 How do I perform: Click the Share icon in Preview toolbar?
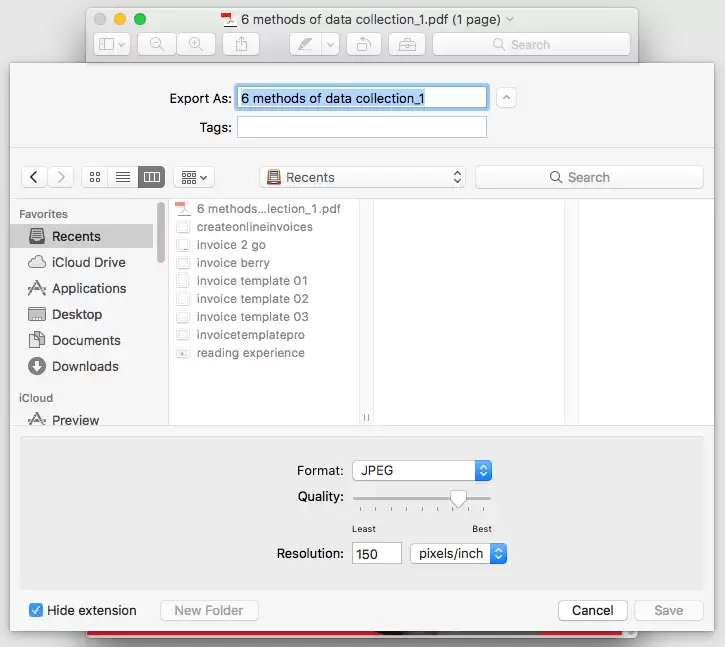[x=241, y=44]
